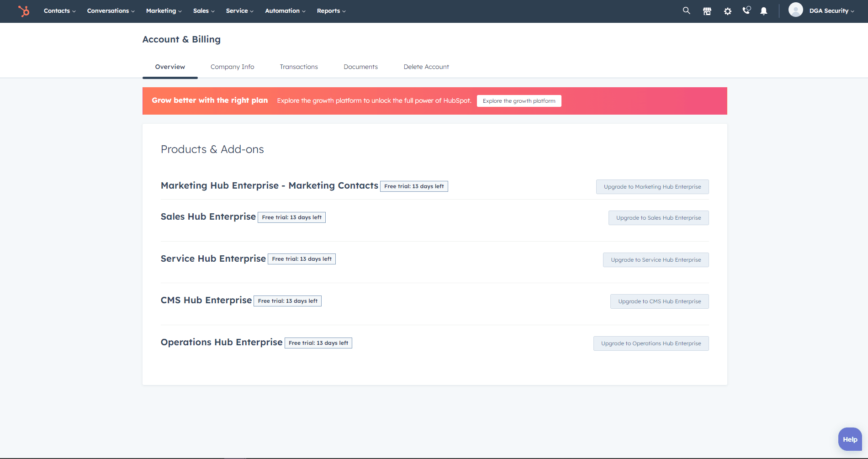Click the CMS Hub Enterprise title
Screen dimensions: 868x459
pos(206,300)
